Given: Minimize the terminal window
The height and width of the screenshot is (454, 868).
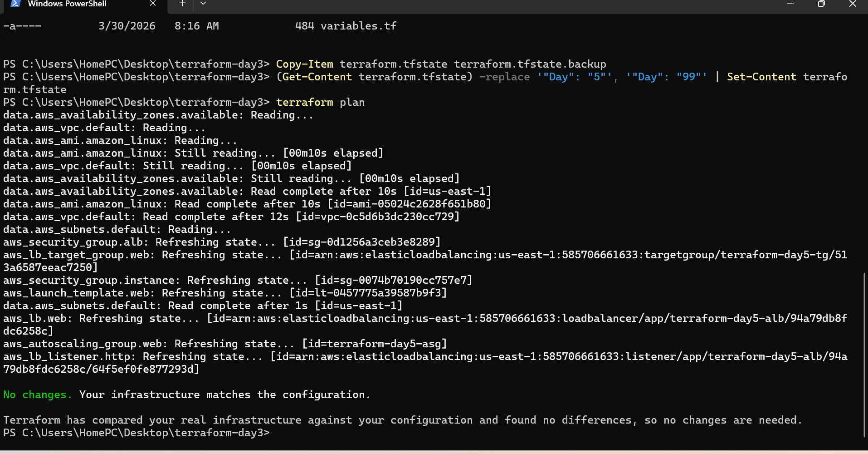Looking at the screenshot, I should (x=790, y=4).
